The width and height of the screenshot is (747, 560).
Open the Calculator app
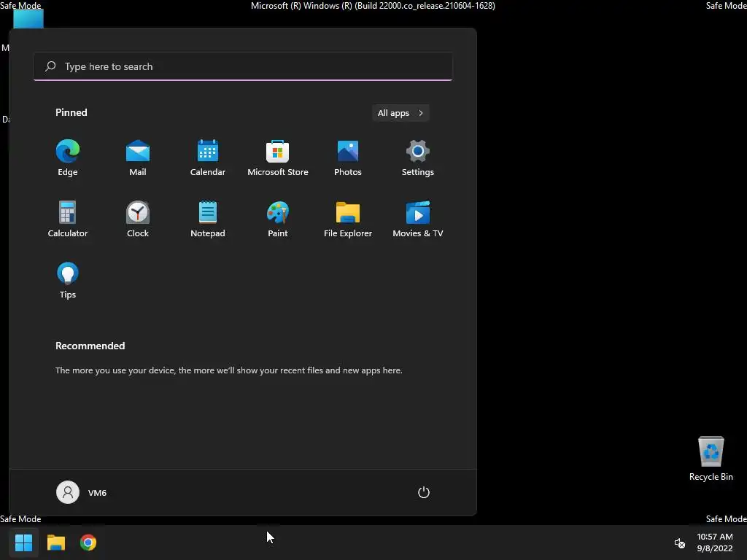point(68,219)
